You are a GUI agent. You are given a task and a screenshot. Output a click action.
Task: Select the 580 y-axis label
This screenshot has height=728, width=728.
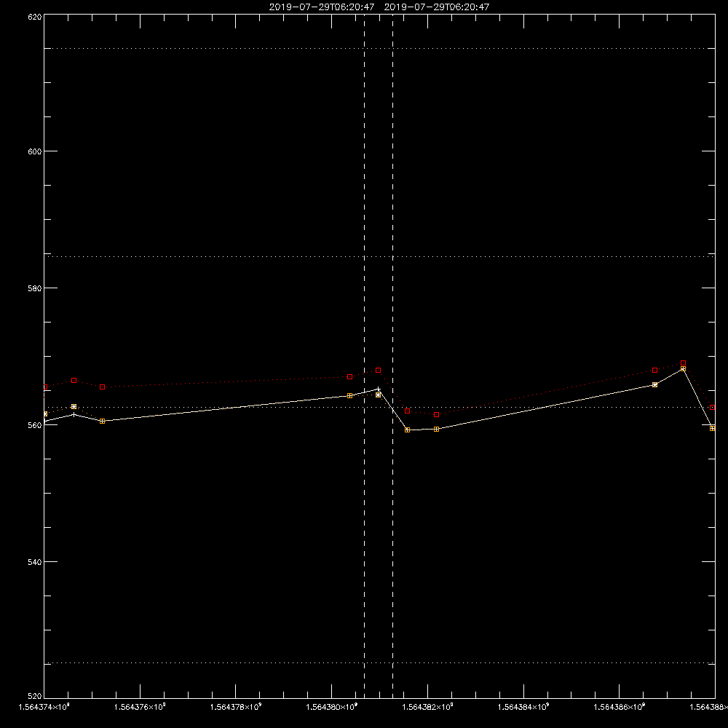coord(35,288)
